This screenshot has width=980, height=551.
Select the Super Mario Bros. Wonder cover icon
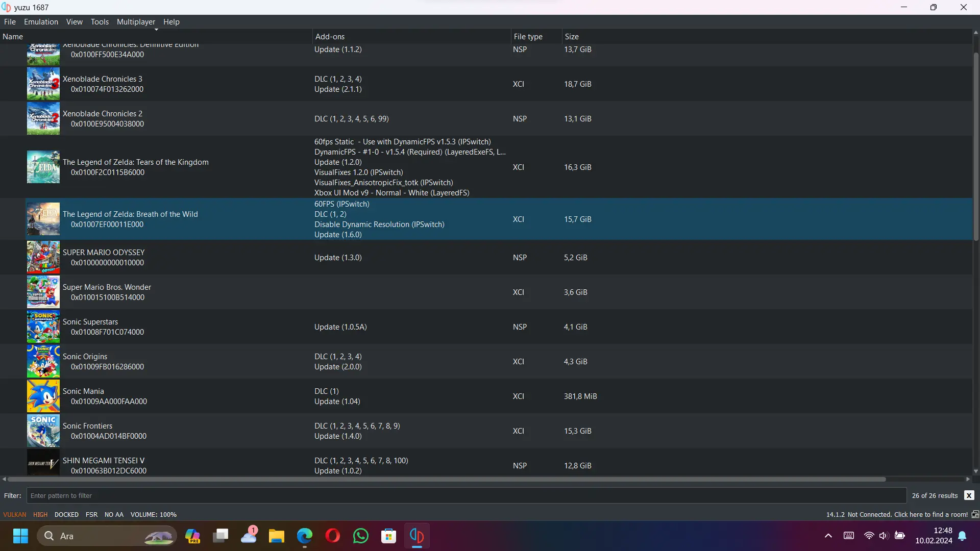[43, 292]
